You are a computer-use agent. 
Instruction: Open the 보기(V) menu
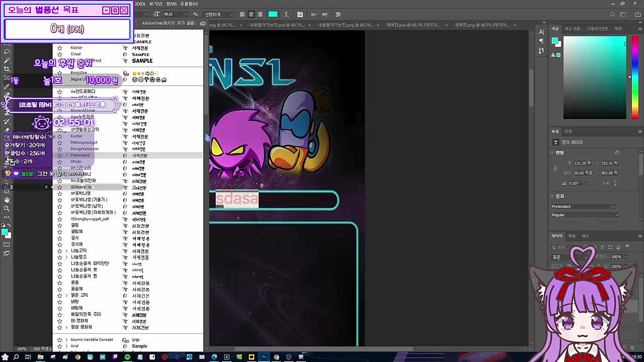pyautogui.click(x=155, y=4)
